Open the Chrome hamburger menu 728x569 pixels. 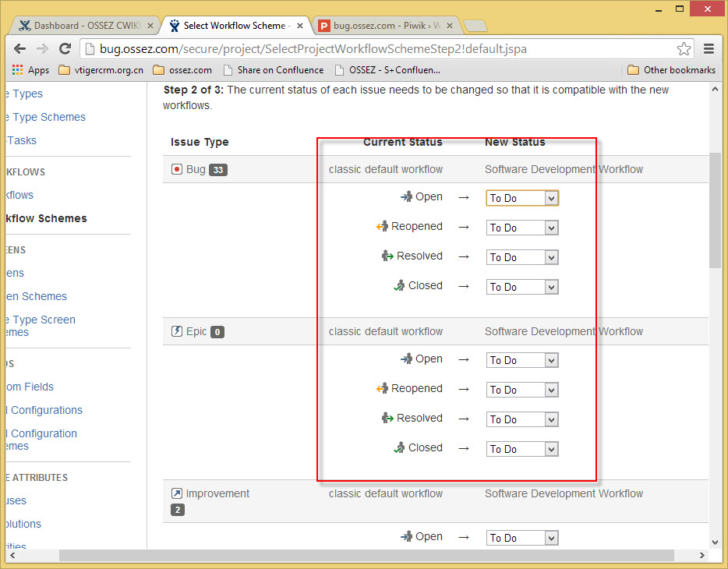coord(709,49)
